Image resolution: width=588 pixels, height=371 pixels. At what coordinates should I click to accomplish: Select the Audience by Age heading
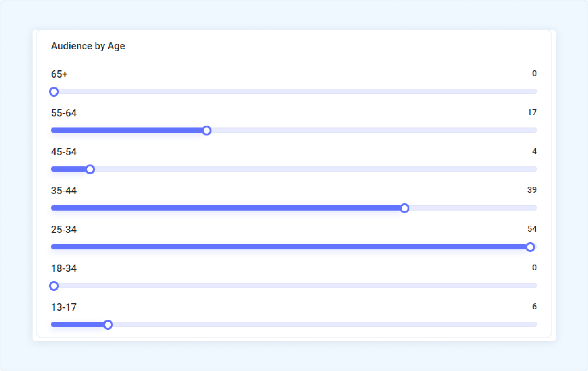[88, 46]
